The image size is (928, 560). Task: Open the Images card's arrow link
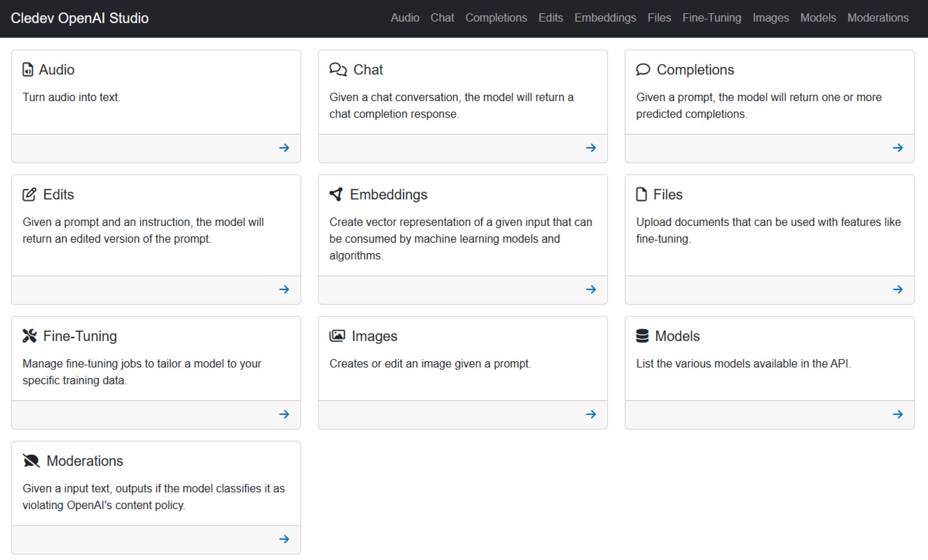[x=591, y=414]
